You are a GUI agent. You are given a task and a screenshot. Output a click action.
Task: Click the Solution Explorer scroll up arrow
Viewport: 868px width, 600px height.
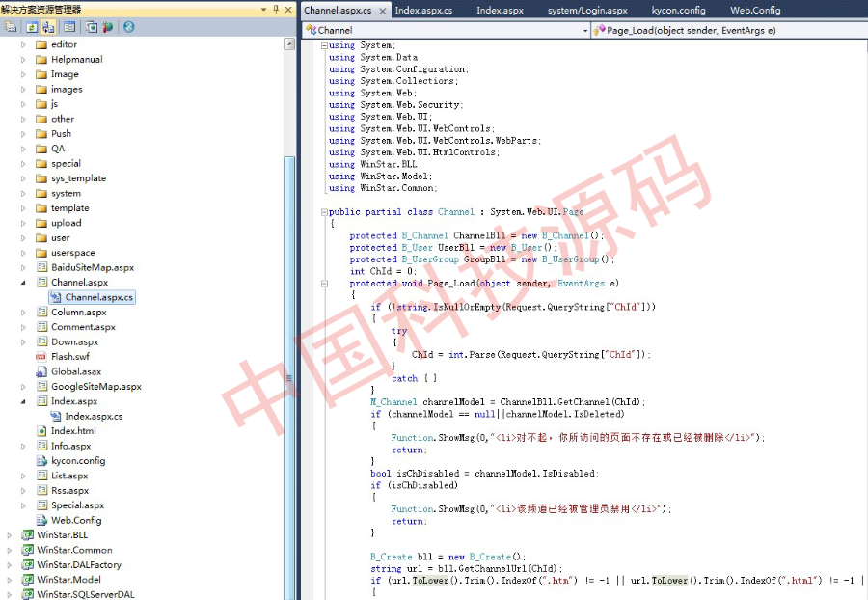tap(289, 44)
